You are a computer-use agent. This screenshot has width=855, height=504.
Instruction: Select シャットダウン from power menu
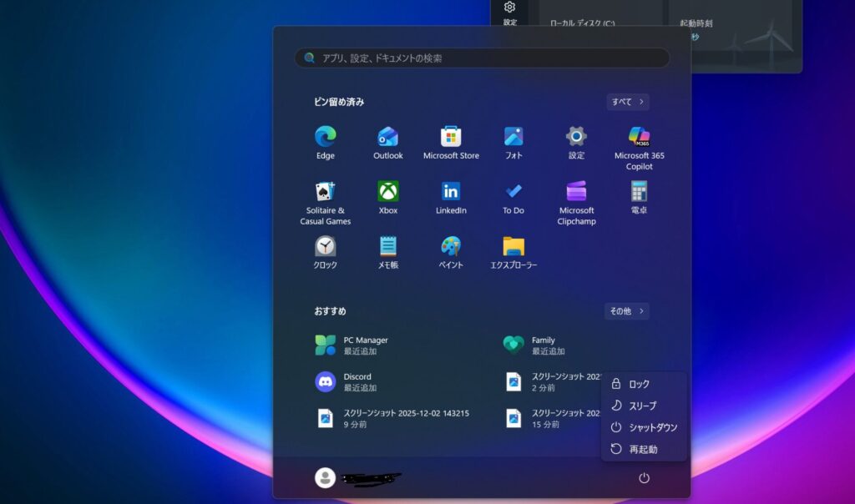tap(644, 427)
